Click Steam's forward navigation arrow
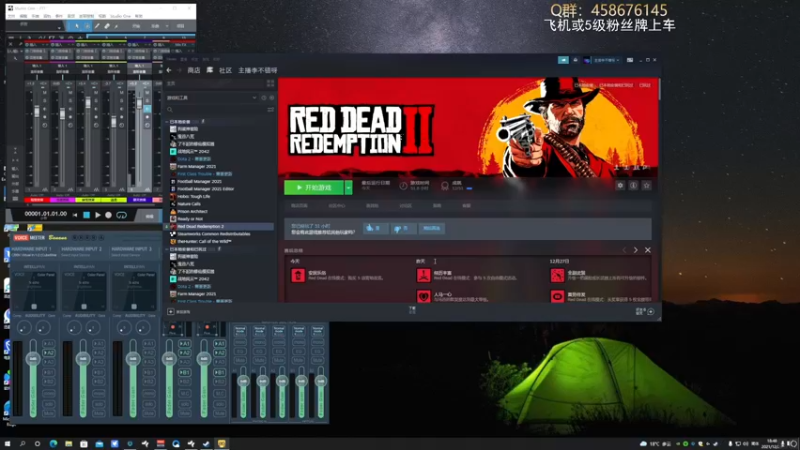Screen dimensions: 800x450 (179, 70)
